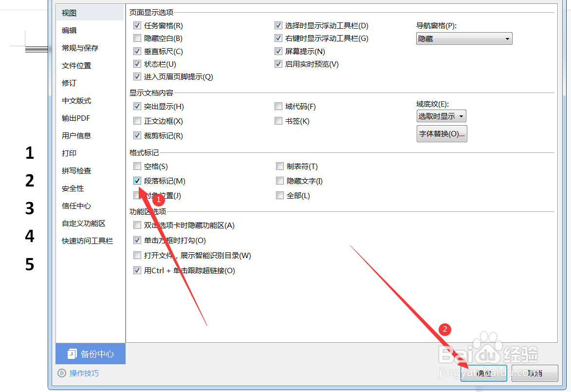Cancel with the 取消 button
Screen dimensions: 571x392
coord(534,373)
